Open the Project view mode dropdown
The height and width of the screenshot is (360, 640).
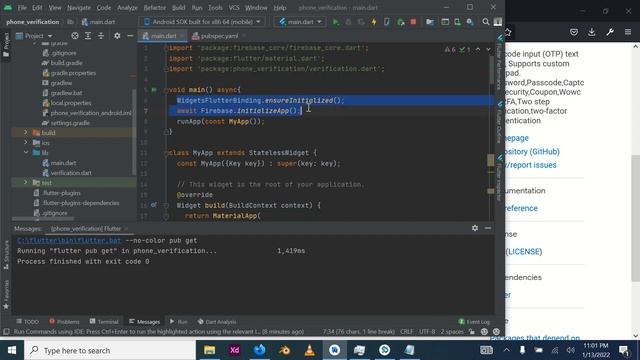point(34,36)
